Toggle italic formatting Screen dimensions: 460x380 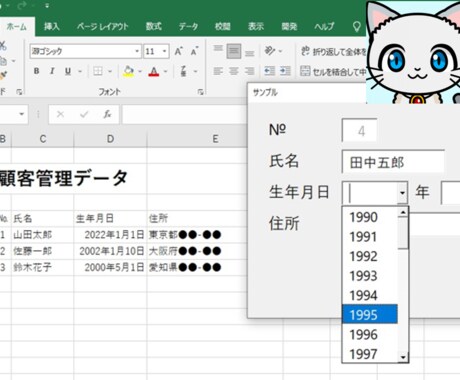(52, 71)
